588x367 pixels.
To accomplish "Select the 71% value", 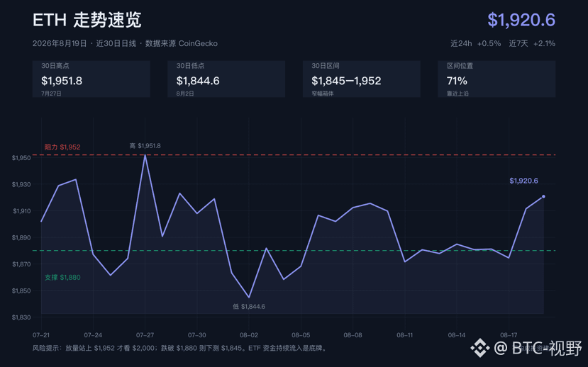I will (457, 81).
